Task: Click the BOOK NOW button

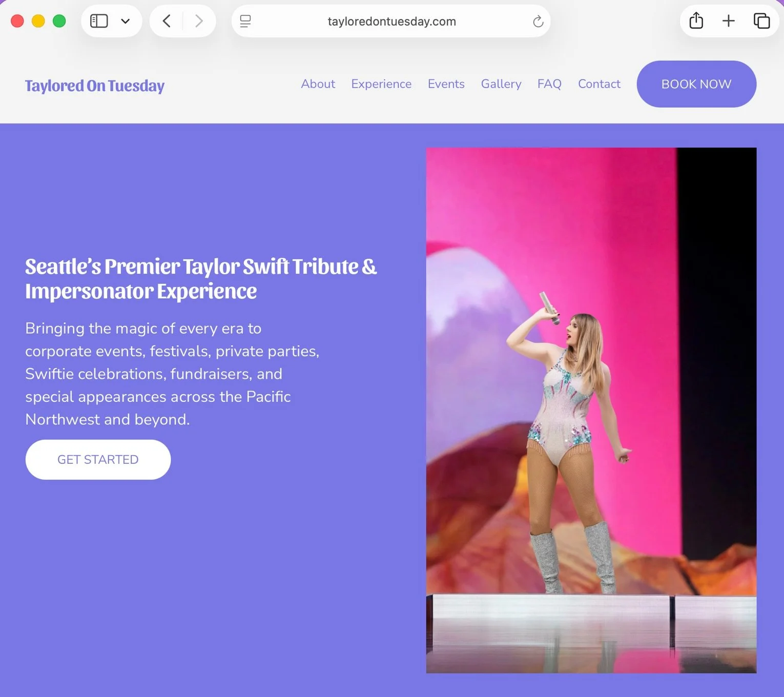Action: point(696,84)
